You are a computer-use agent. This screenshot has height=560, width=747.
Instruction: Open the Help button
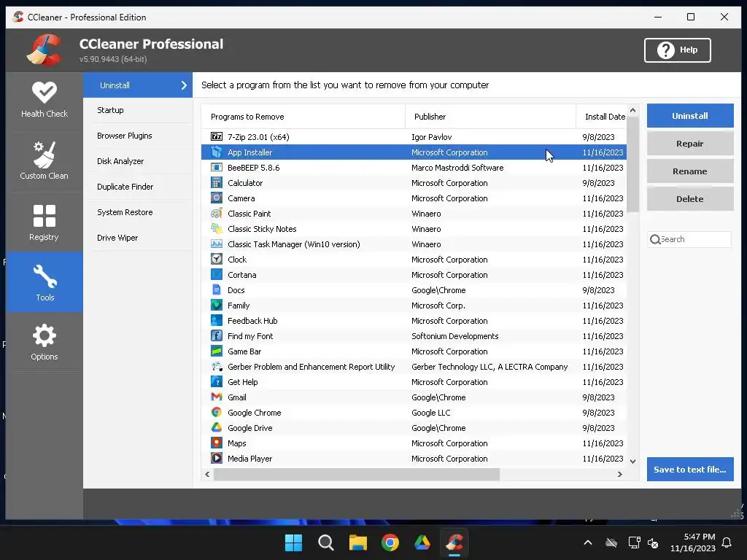678,50
